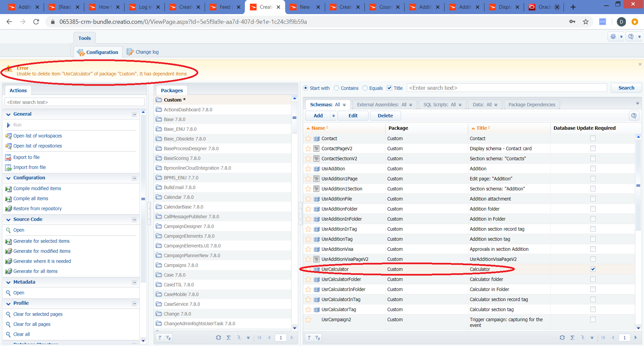Toggle database update checkbox for UsrCalculator
This screenshot has height=346, width=644.
pos(593,269)
